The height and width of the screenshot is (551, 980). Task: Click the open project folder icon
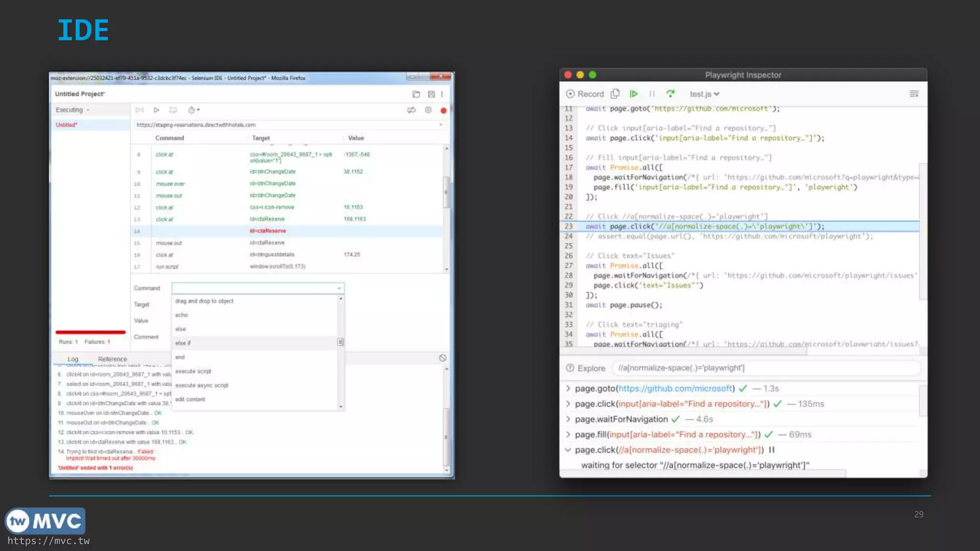416,94
